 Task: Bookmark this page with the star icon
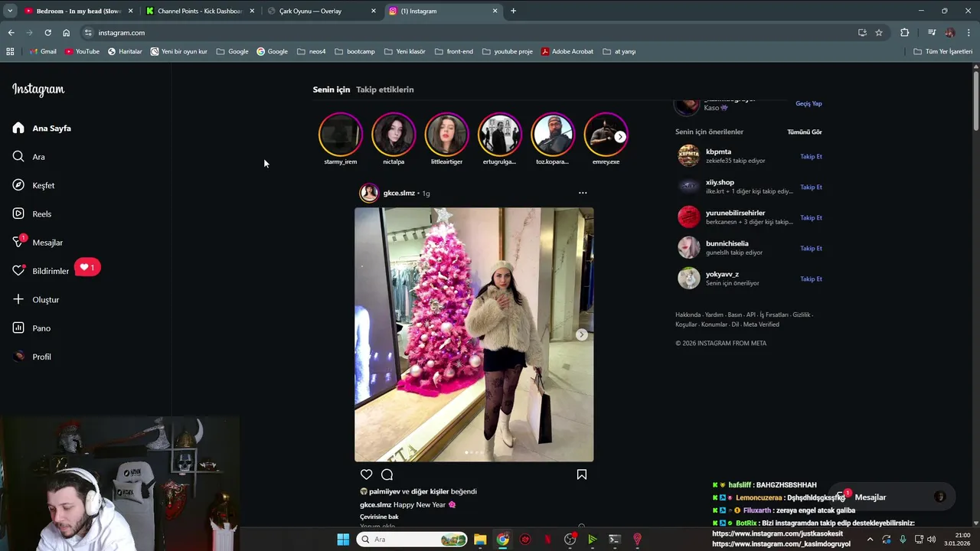(x=879, y=33)
